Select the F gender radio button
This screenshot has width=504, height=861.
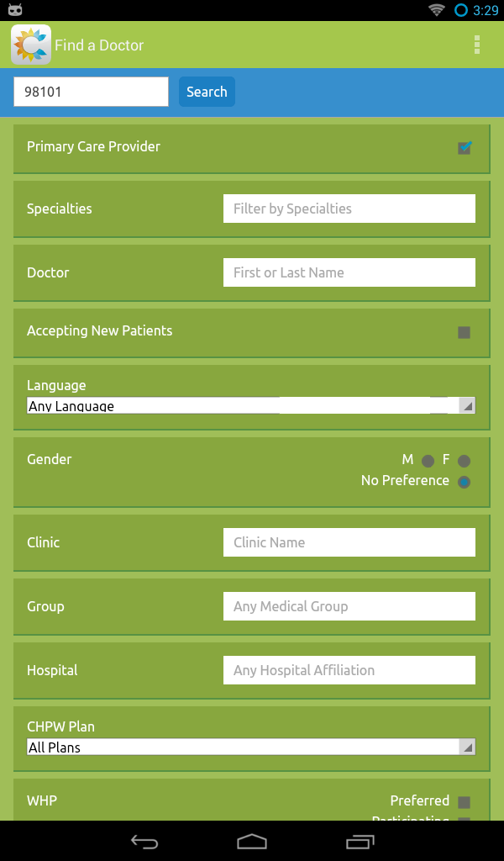tap(464, 461)
